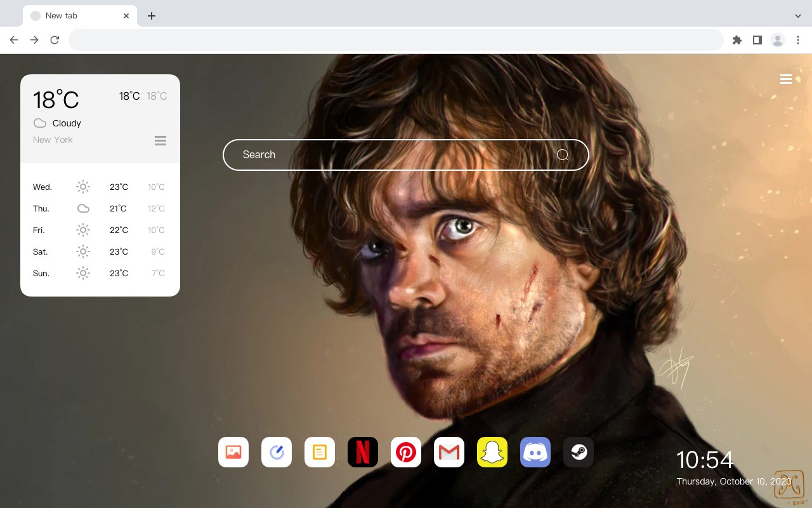The height and width of the screenshot is (508, 812).
Task: Click the 12°C low for Thu.
Action: (156, 208)
